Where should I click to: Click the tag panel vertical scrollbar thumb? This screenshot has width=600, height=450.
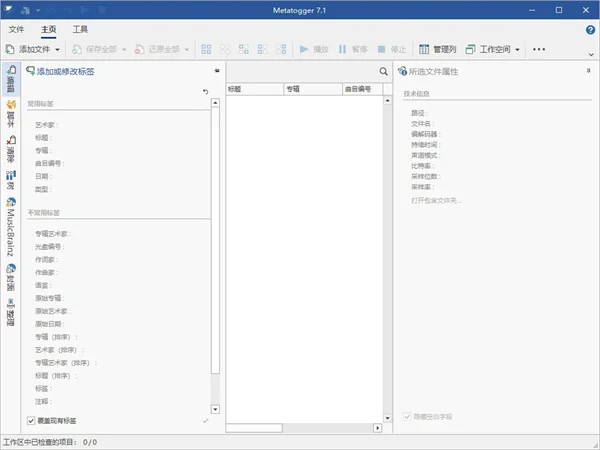(215, 240)
